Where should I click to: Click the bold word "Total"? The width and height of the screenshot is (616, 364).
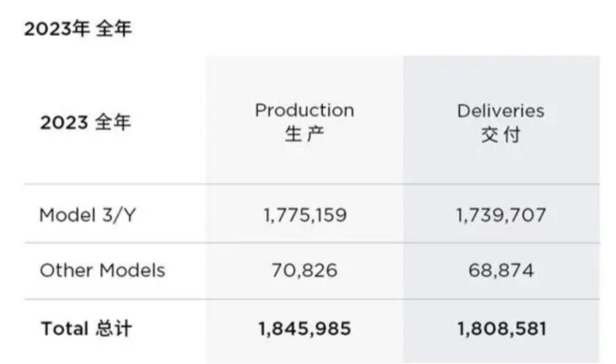click(x=64, y=329)
